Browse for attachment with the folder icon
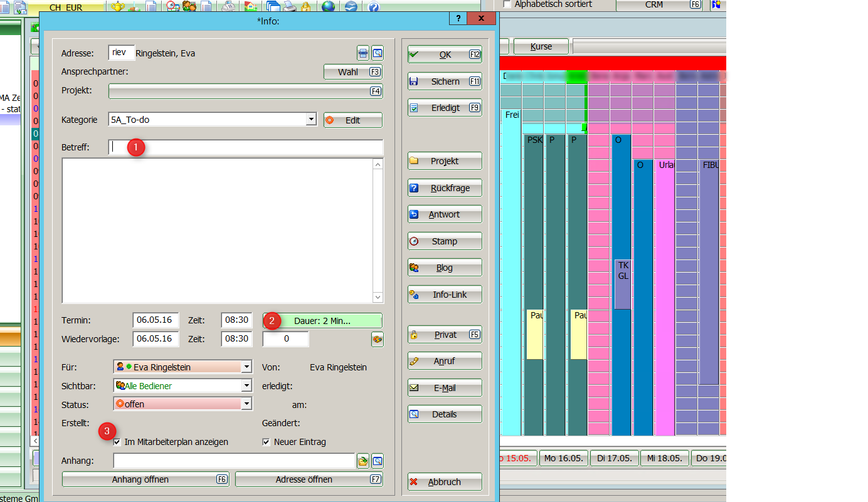This screenshot has width=868, height=502. tap(363, 462)
